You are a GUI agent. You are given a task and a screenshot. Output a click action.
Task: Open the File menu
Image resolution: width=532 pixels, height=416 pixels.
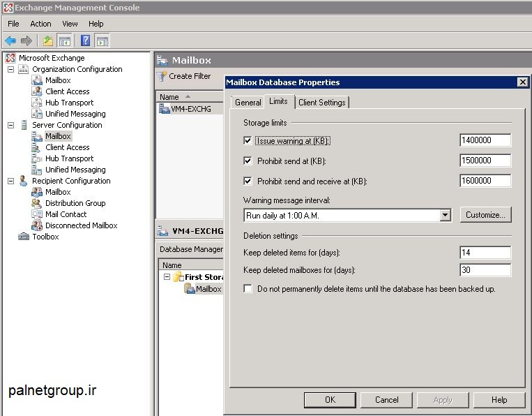(x=13, y=24)
